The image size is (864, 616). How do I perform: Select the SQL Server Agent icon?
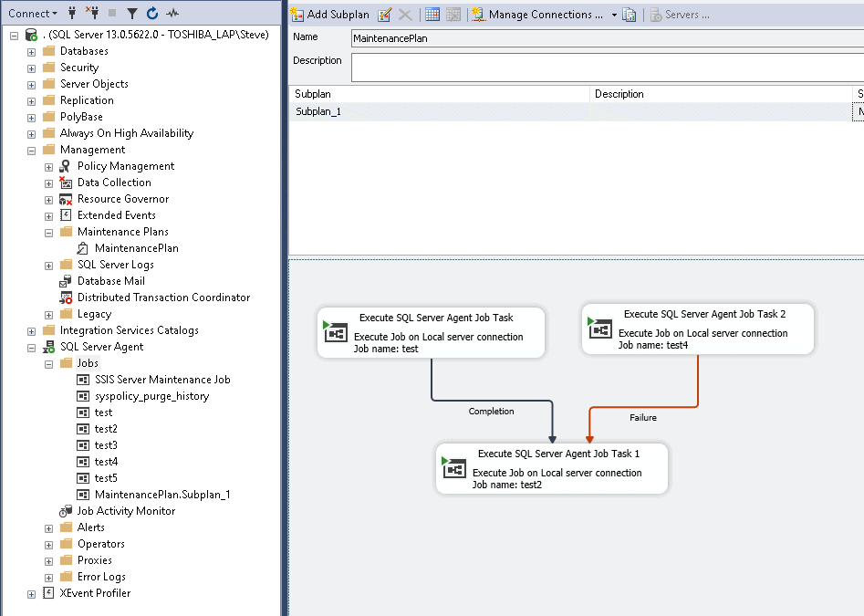tap(48, 347)
